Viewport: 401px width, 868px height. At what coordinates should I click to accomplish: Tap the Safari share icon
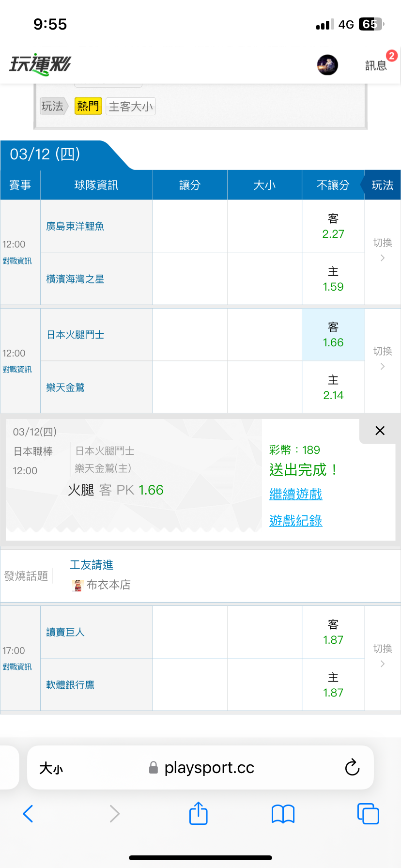pos(199,814)
